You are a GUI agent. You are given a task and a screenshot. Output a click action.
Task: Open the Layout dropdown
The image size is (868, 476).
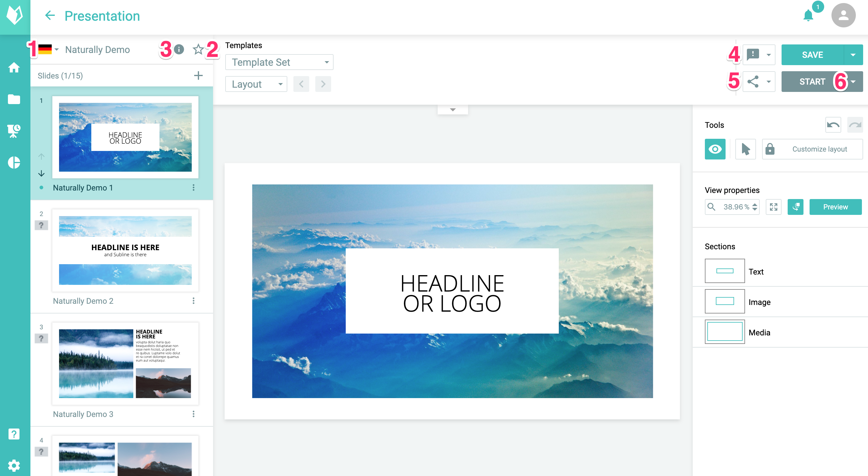pyautogui.click(x=256, y=84)
